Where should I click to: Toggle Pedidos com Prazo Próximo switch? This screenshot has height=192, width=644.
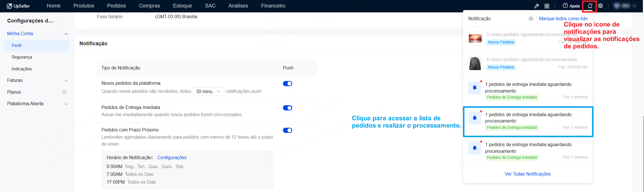tap(288, 130)
